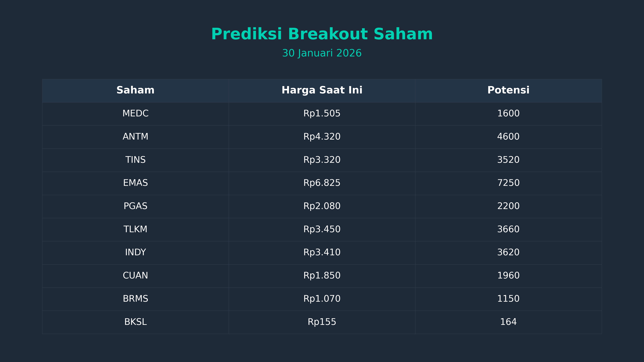The image size is (644, 362).
Task: Click the TLKM stock name
Action: 135,229
